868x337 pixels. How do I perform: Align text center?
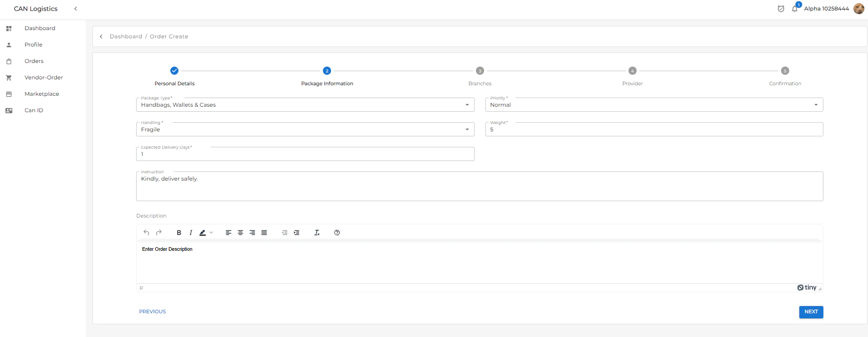point(240,233)
